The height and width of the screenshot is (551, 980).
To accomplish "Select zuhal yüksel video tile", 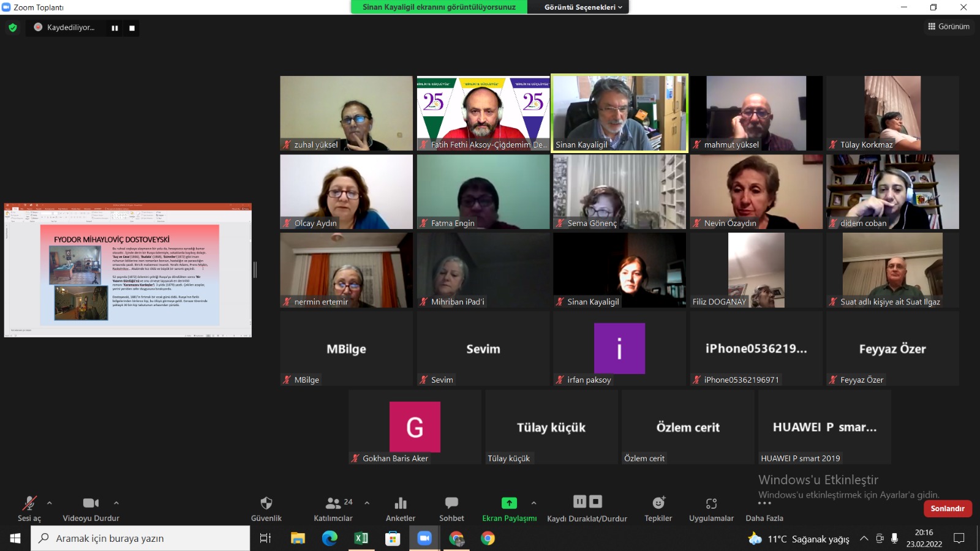I will click(346, 113).
